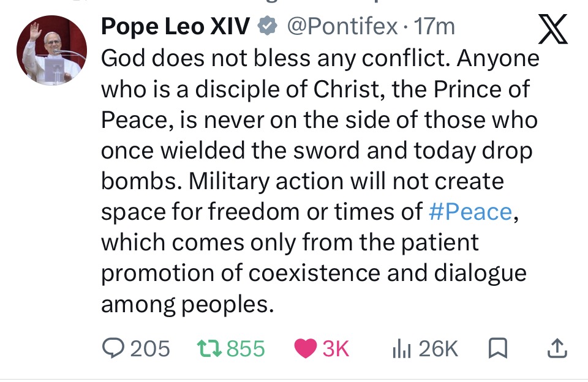The width and height of the screenshot is (588, 382).
Task: Click the 205 replies count
Action: point(150,349)
